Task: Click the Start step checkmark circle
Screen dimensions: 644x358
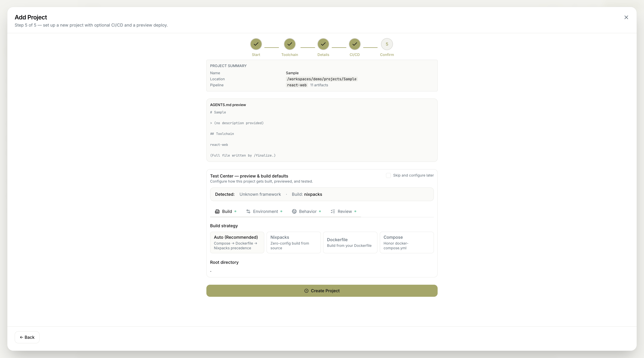Action: pos(256,44)
